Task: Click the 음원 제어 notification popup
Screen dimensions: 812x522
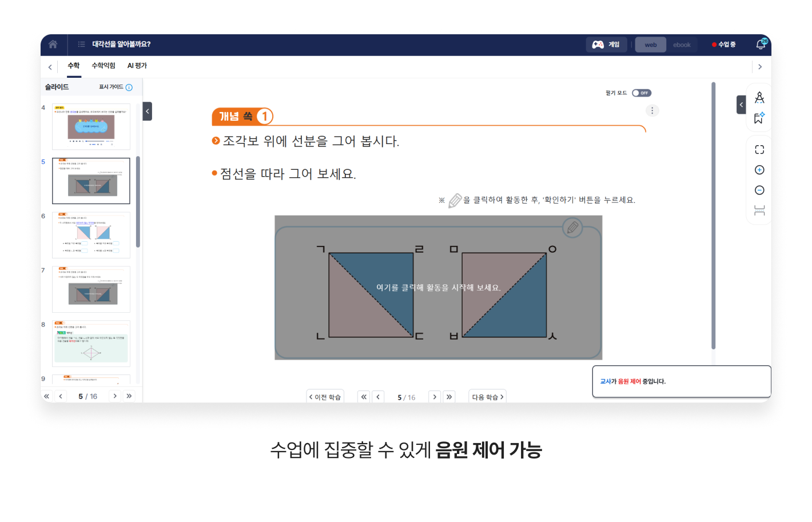Action: [x=682, y=381]
